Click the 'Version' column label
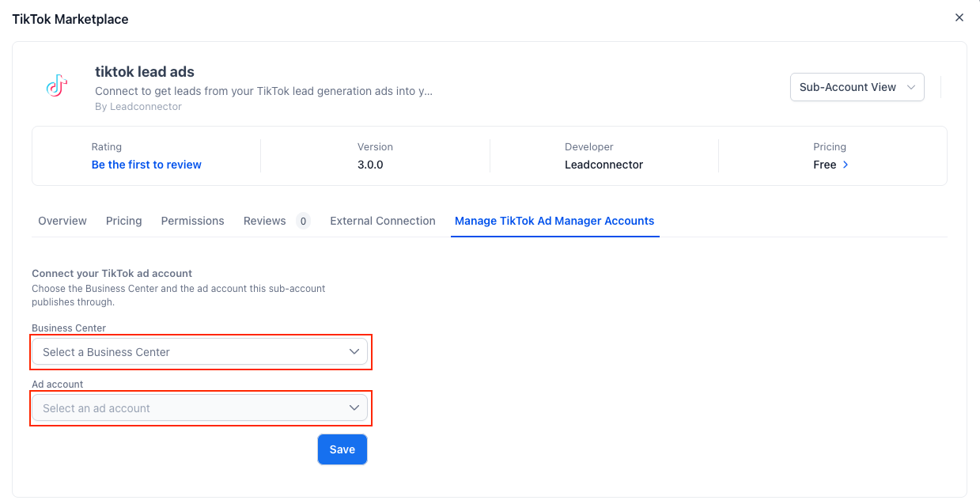 tap(375, 146)
